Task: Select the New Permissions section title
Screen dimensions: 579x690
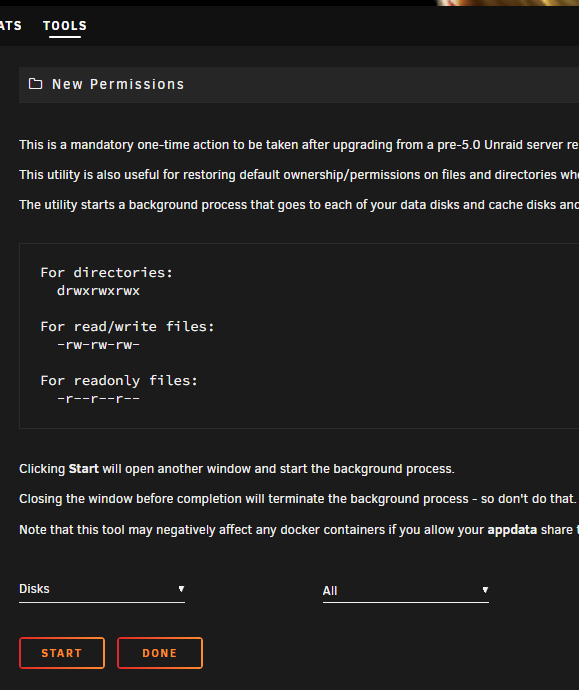Action: (x=118, y=84)
